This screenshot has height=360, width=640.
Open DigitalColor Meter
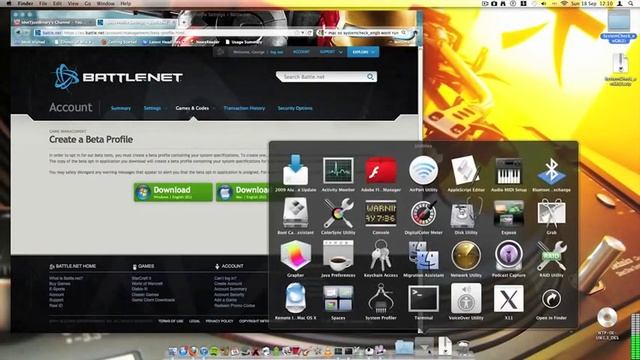click(x=423, y=213)
